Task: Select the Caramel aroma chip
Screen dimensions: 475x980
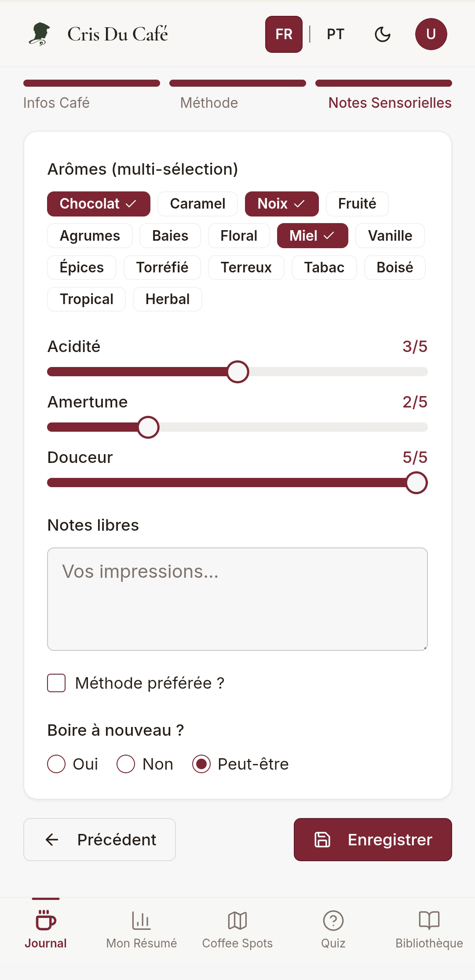Action: [x=197, y=204]
